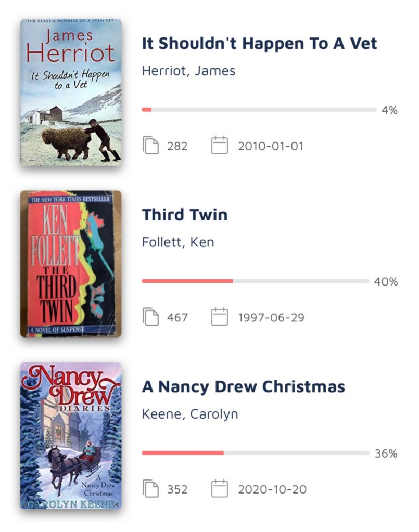The height and width of the screenshot is (532, 419).
Task: Click author name Keene, Carolyn
Action: 190,414
